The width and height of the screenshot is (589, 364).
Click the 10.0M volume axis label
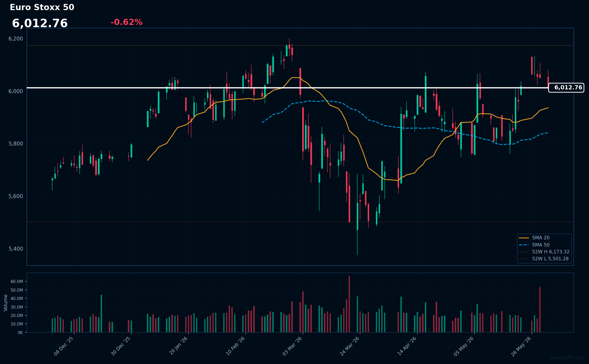pyautogui.click(x=17, y=324)
